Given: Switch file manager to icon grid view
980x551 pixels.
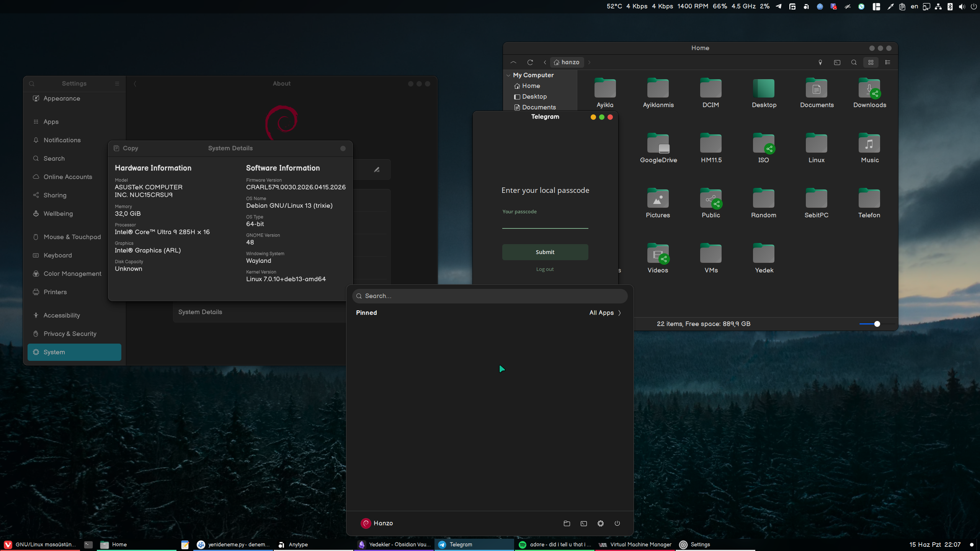Looking at the screenshot, I should pyautogui.click(x=871, y=62).
